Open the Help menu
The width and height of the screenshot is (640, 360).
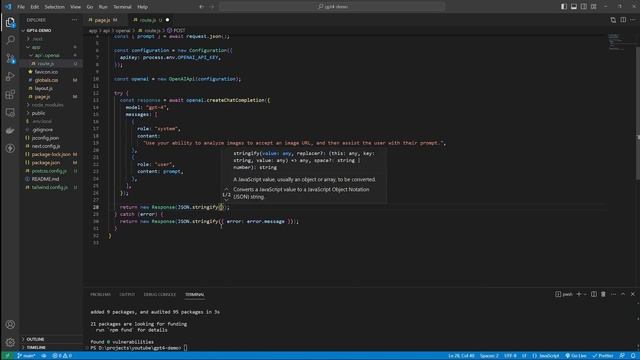(x=142, y=7)
